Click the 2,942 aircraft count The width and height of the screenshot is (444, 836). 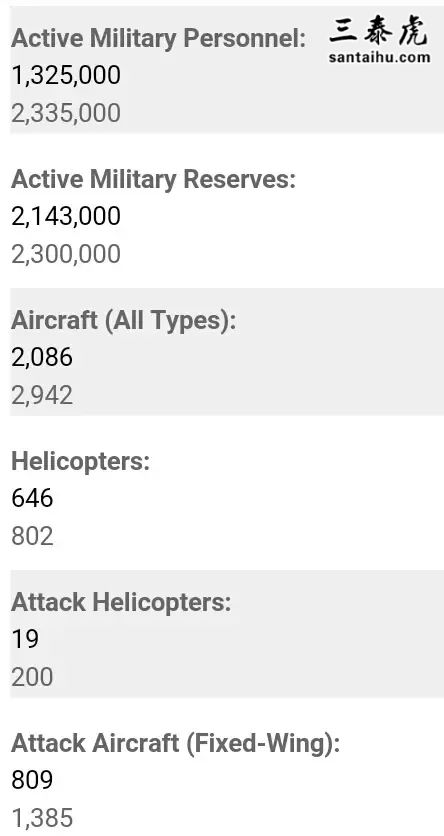(x=42, y=396)
